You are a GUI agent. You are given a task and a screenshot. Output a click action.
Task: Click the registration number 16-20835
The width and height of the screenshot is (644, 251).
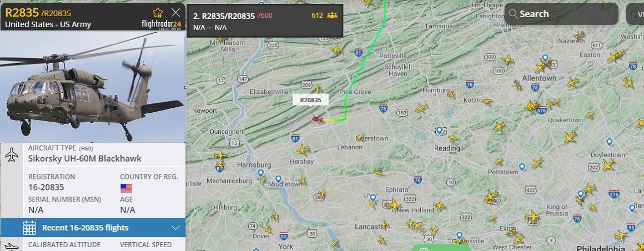click(47, 187)
